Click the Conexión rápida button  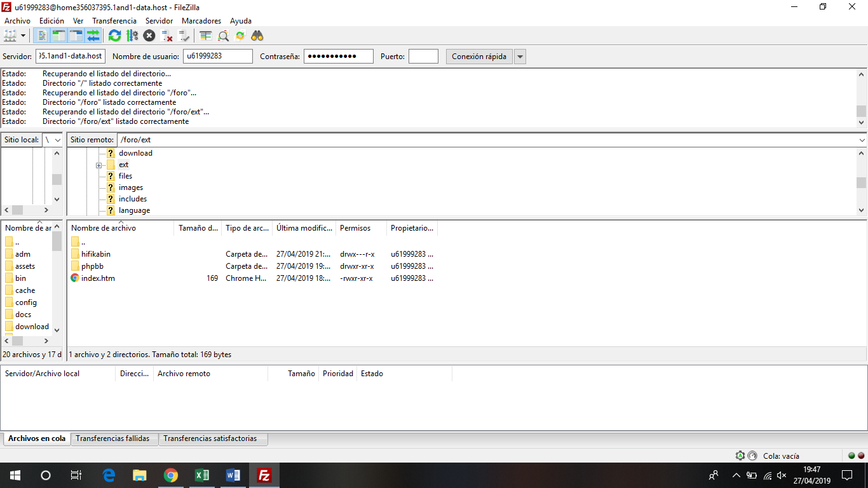478,57
